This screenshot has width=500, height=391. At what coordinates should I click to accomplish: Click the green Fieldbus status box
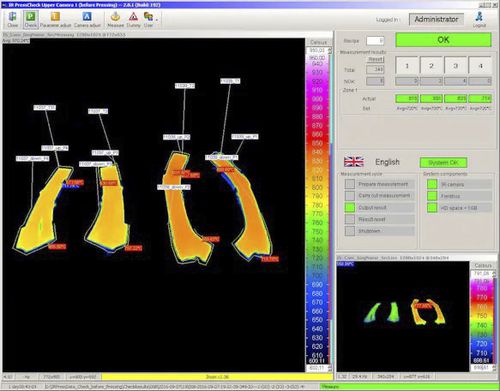[432, 196]
